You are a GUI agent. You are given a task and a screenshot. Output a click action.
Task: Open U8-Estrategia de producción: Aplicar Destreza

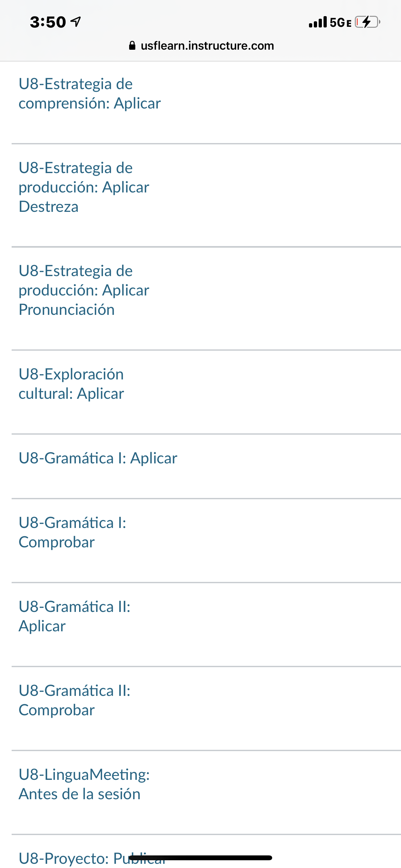84,187
